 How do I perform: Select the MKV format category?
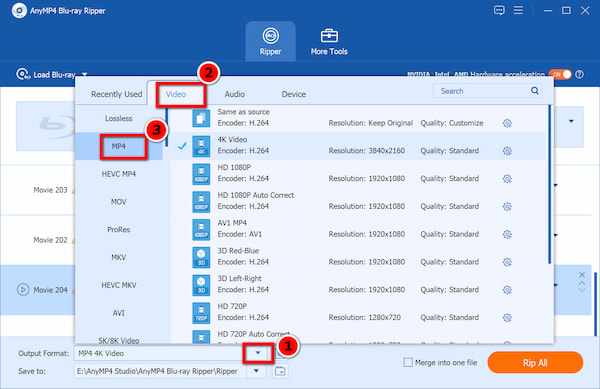coord(119,257)
